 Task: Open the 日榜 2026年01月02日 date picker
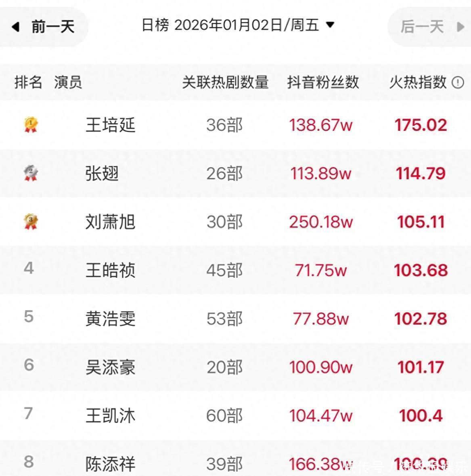230,25
